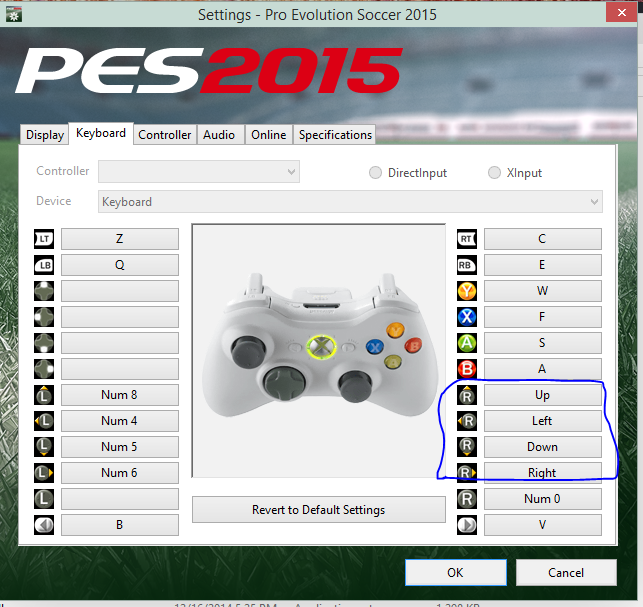643x607 pixels.
Task: Click the left stick left icon beside Num 4
Action: tap(44, 421)
